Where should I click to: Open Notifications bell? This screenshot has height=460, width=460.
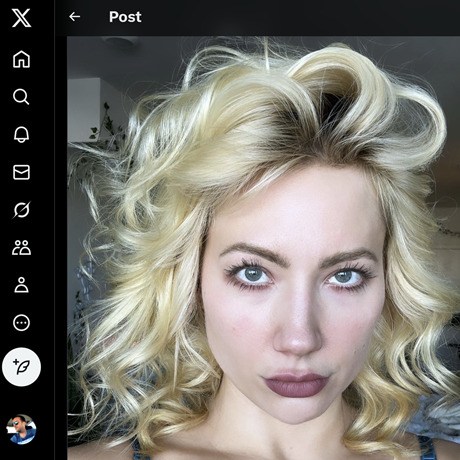[x=21, y=134]
